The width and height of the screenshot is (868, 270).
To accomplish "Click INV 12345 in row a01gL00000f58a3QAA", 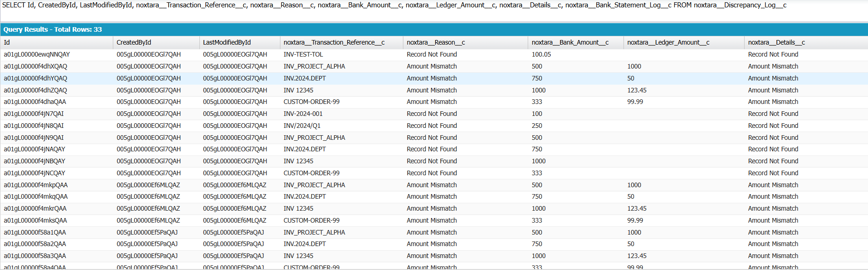I will point(298,256).
